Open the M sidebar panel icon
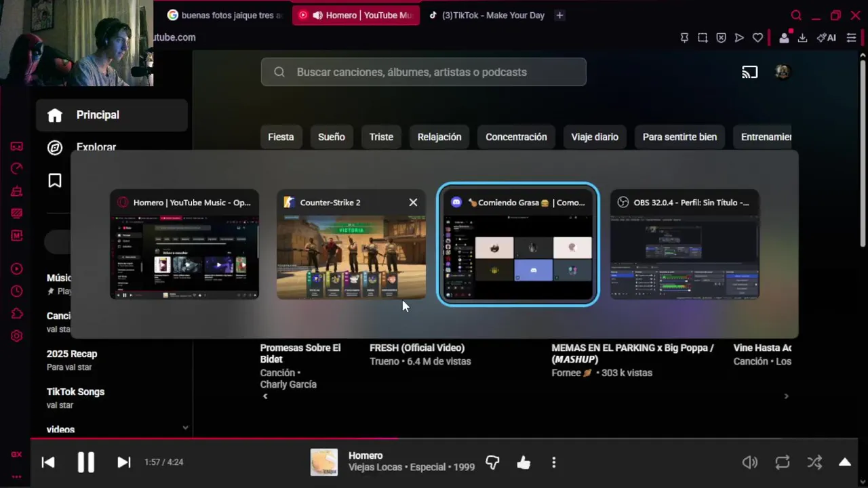 tap(17, 236)
